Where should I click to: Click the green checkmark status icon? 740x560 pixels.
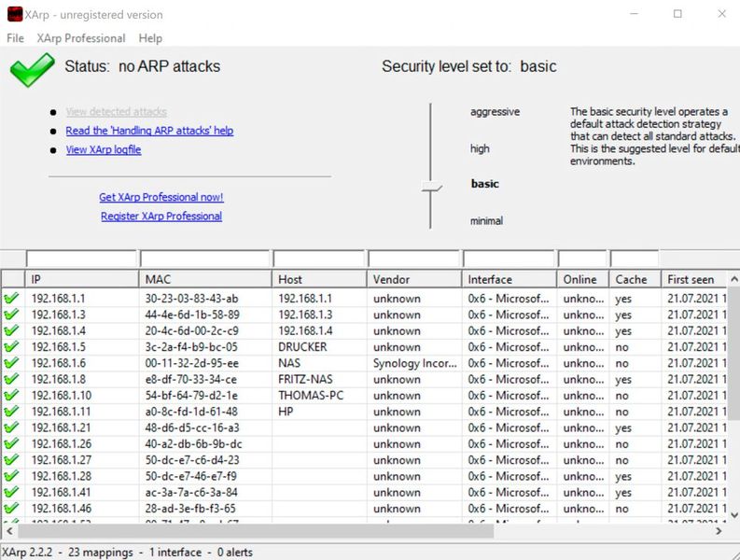click(33, 69)
